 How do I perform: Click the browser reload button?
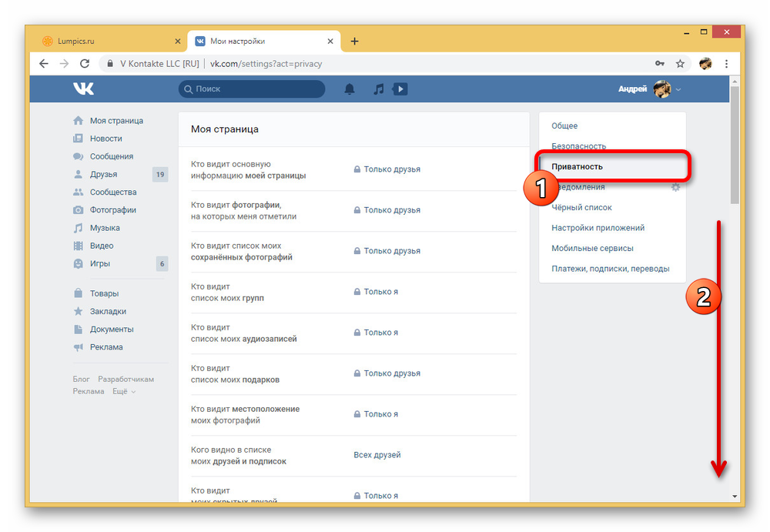click(85, 64)
